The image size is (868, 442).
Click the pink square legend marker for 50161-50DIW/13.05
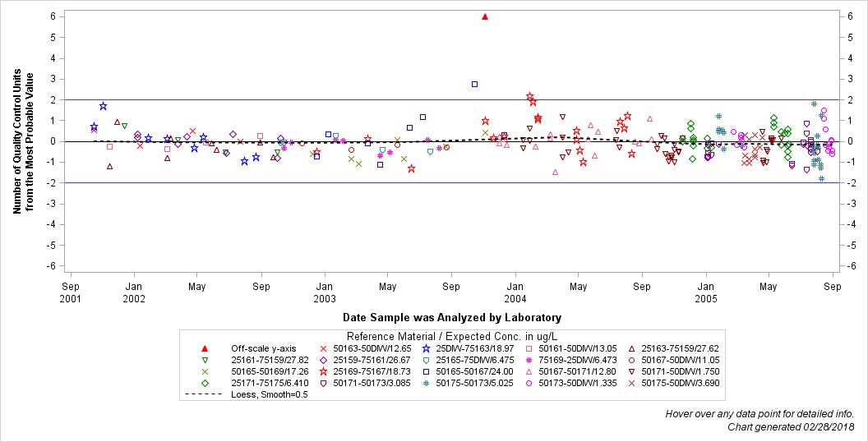coord(529,348)
